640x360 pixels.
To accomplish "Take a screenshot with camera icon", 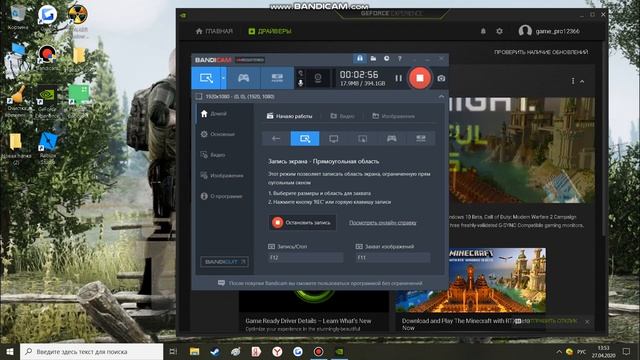I will [x=441, y=78].
